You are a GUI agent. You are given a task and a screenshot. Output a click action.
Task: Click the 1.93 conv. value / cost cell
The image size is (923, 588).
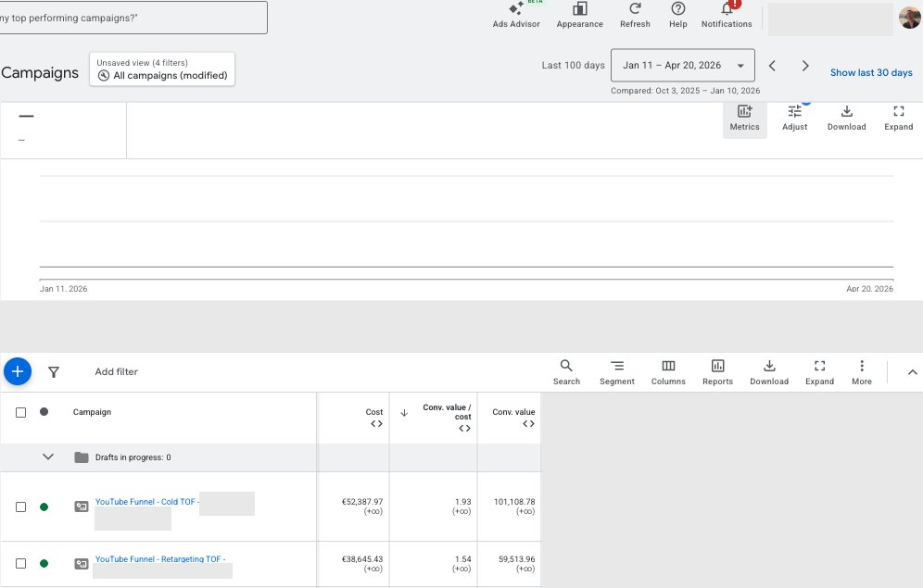pyautogui.click(x=462, y=502)
